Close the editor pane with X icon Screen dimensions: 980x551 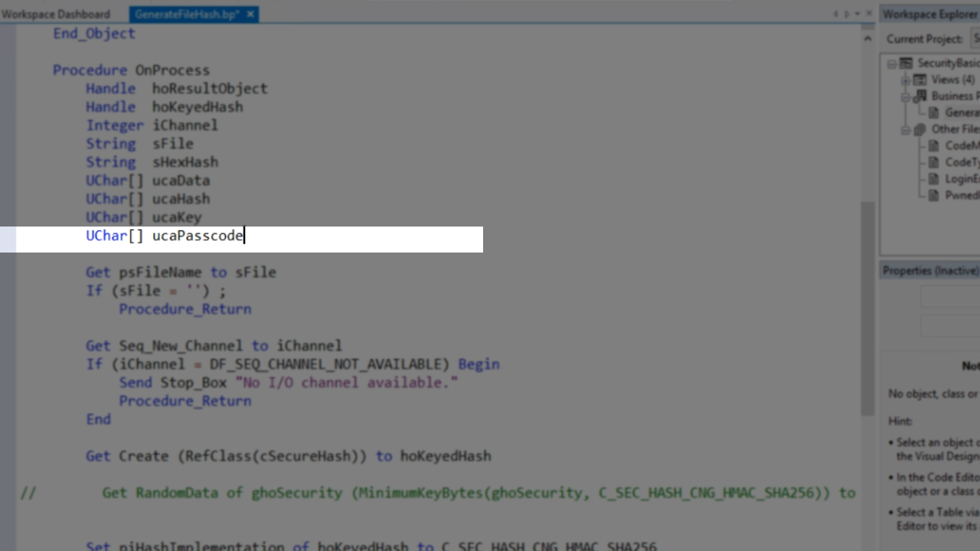(868, 14)
